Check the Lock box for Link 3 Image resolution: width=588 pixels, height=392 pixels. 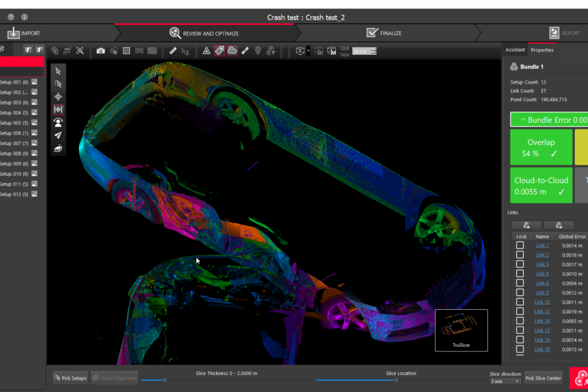pos(520,264)
